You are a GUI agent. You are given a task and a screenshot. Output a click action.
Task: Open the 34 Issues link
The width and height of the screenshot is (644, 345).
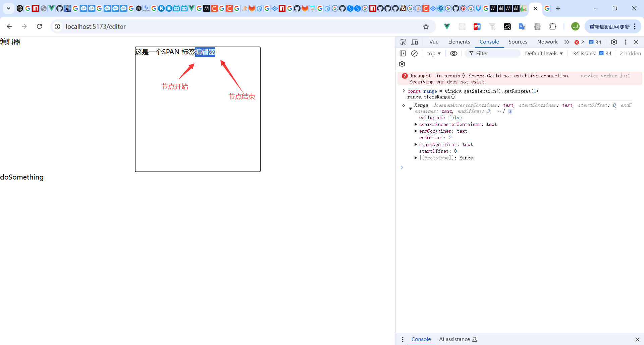(x=592, y=54)
